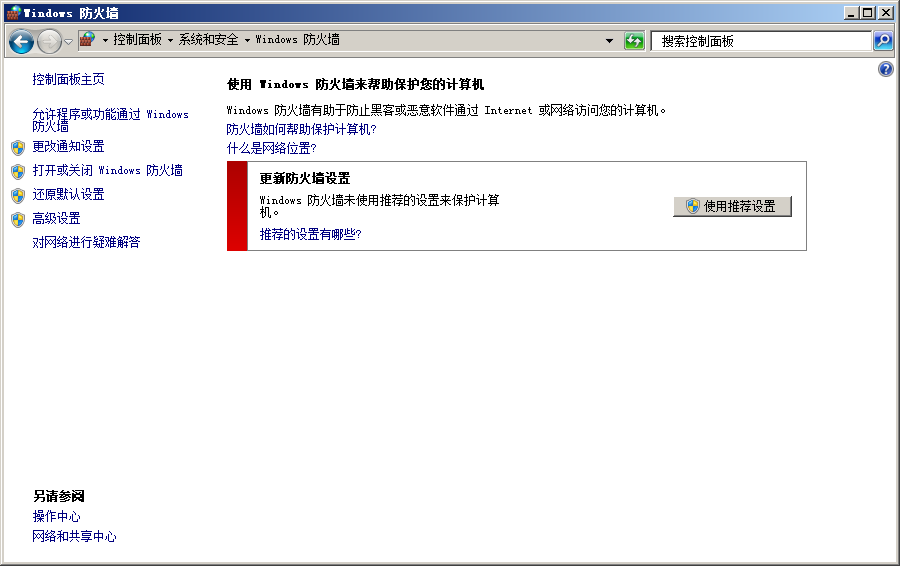Open 操作中心 link under 另请参阅
Screen dimensions: 900x566
[x=56, y=516]
